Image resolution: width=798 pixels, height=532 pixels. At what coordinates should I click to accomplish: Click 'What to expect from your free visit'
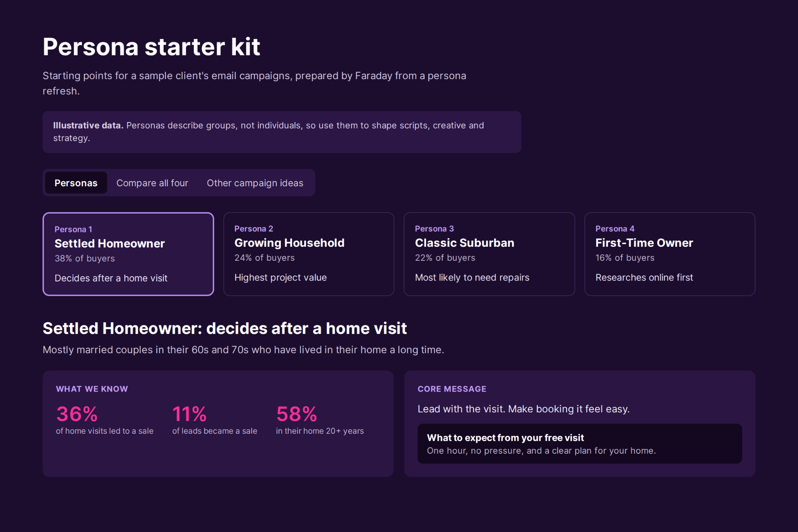tap(505, 438)
